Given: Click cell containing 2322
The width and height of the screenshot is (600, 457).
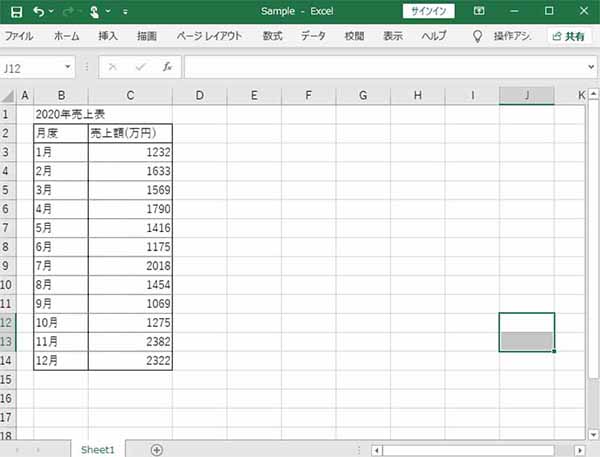Looking at the screenshot, I should pyautogui.click(x=130, y=361).
